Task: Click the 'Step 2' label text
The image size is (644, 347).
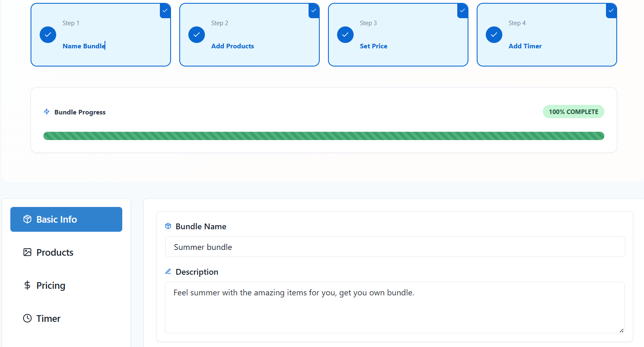Action: click(219, 23)
